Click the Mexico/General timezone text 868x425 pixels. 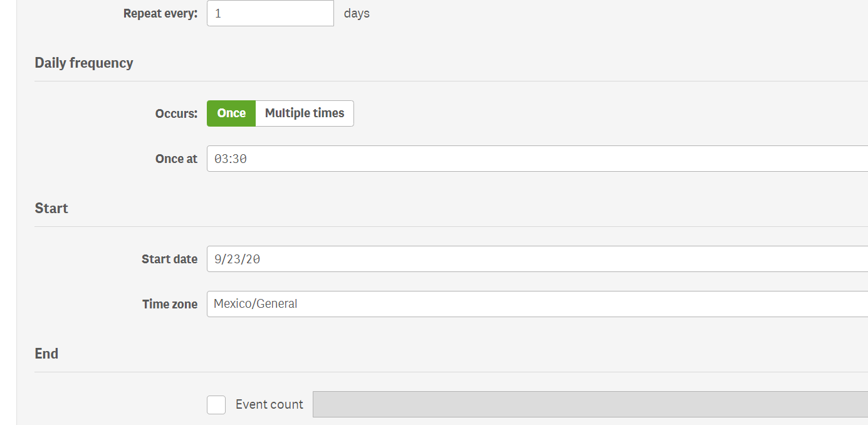(x=254, y=303)
